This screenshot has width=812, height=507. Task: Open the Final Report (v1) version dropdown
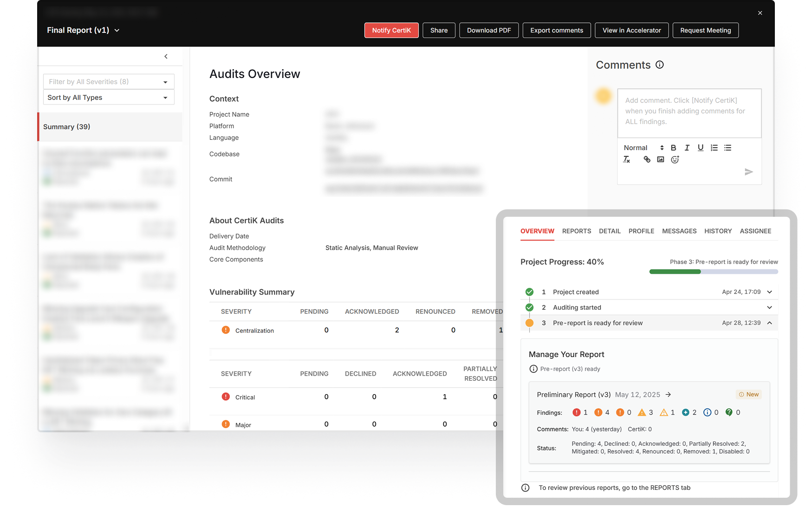pyautogui.click(x=83, y=30)
